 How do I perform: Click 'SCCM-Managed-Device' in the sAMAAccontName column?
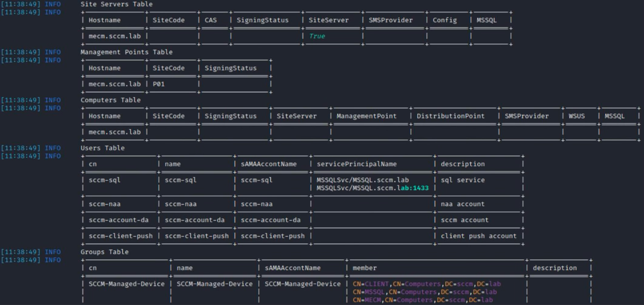[303, 284]
